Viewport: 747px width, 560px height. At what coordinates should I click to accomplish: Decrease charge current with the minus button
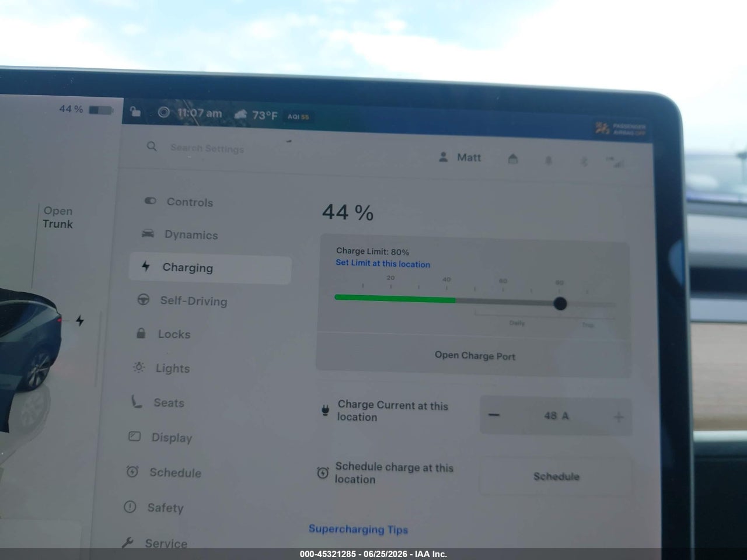click(494, 415)
